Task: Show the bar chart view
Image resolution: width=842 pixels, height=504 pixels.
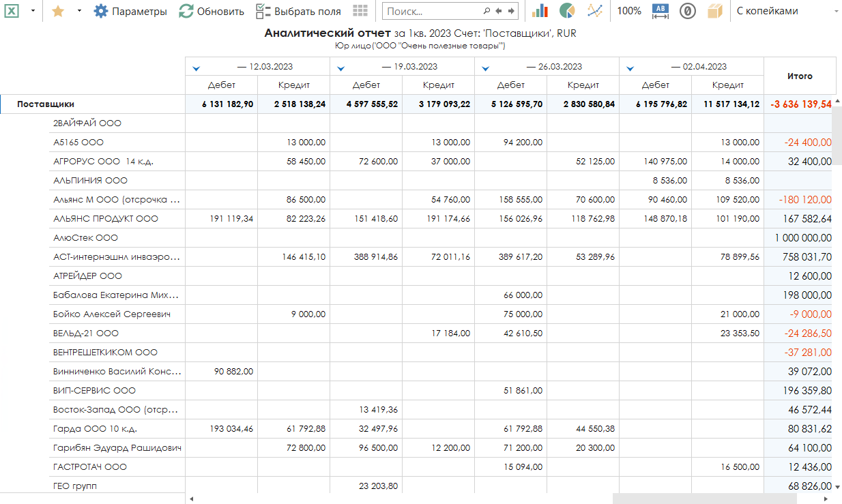Action: coord(540,11)
